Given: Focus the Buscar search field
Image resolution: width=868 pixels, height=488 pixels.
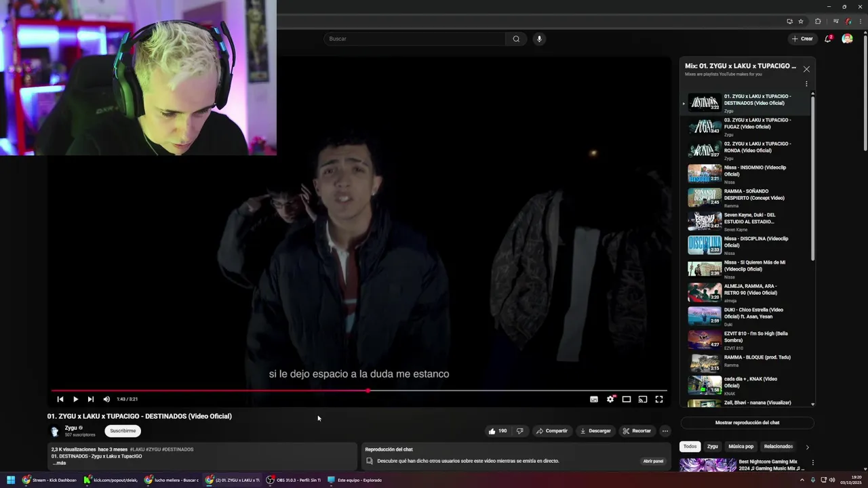Looking at the screenshot, I should pyautogui.click(x=415, y=39).
